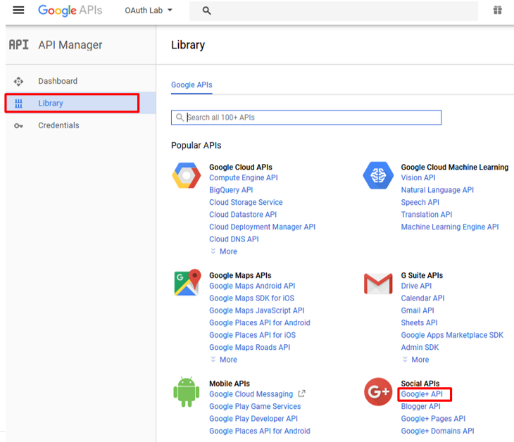
Task: Open the hamburger navigation menu
Action: click(18, 10)
